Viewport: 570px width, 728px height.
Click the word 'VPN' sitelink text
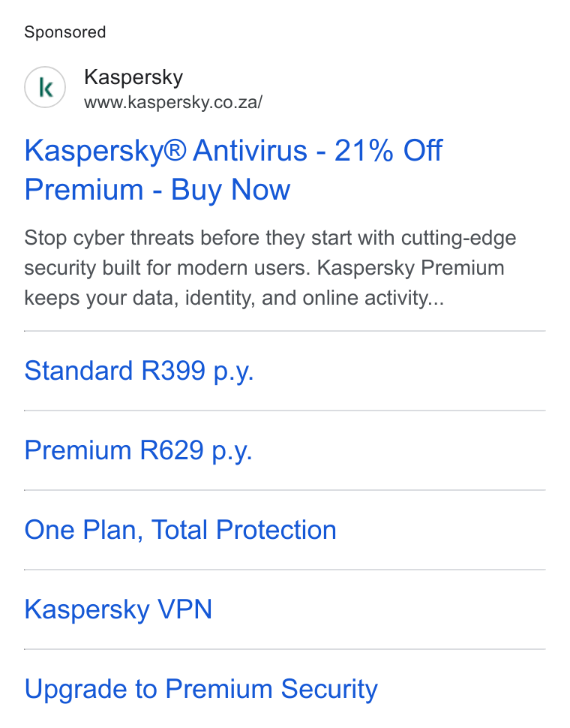point(185,609)
